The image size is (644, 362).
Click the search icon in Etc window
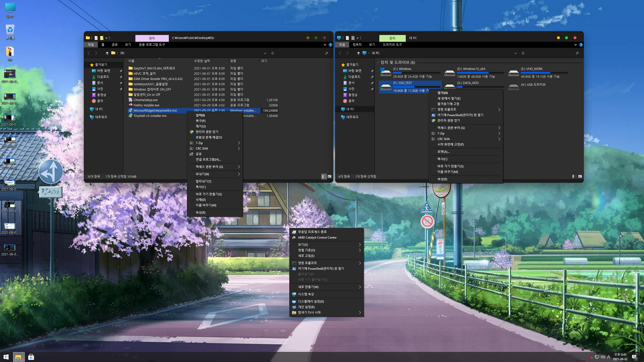click(x=327, y=53)
